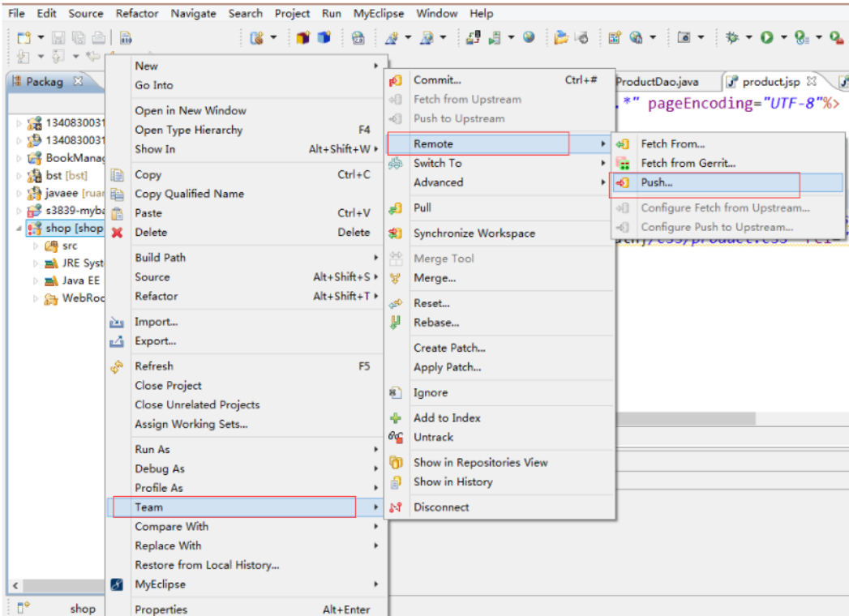Open the Refactor menu in menu bar
Screen dimensions: 849x616
click(x=137, y=14)
